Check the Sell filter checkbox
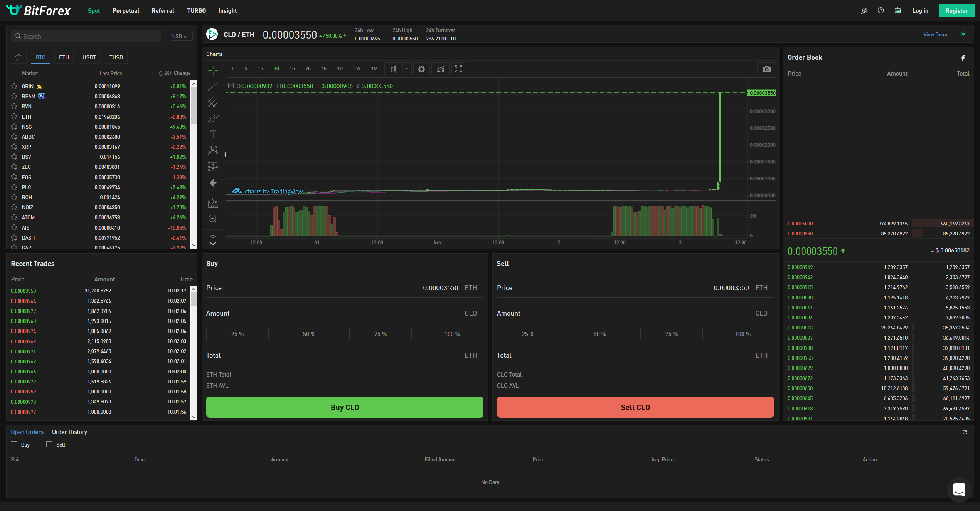This screenshot has height=511, width=980. 49,444
